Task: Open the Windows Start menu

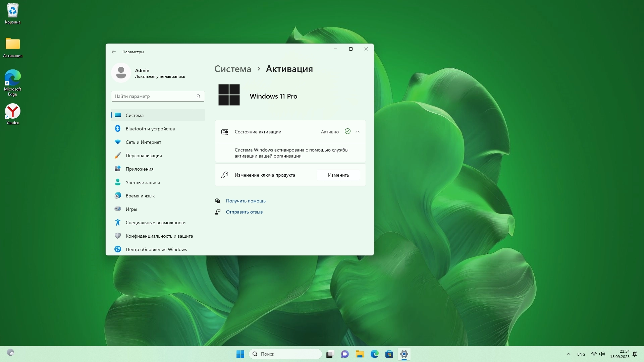Action: click(240, 354)
